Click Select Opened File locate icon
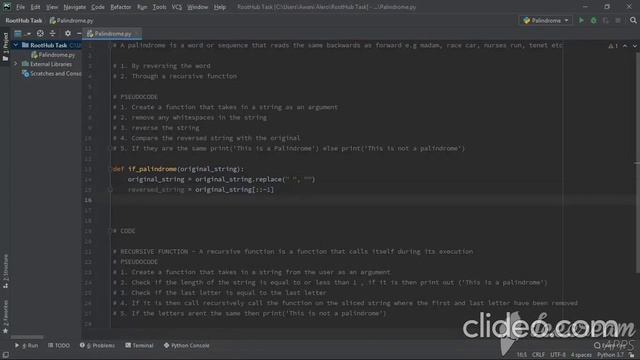 click(x=40, y=33)
